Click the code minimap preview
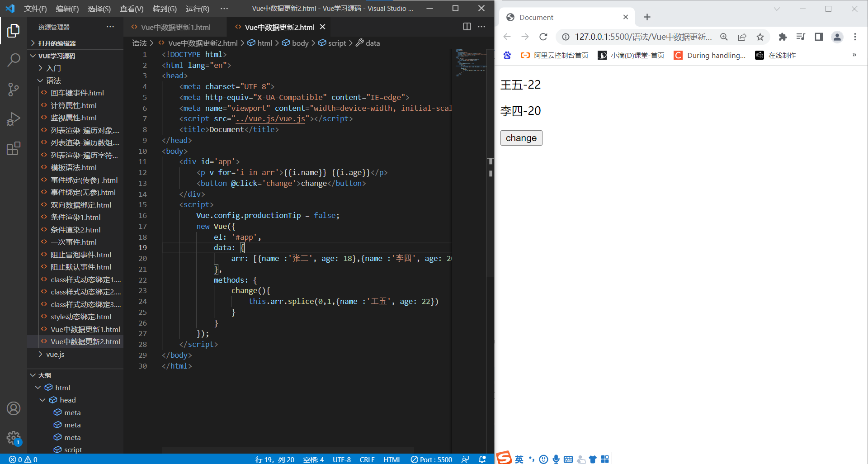868x464 pixels. coord(472,62)
